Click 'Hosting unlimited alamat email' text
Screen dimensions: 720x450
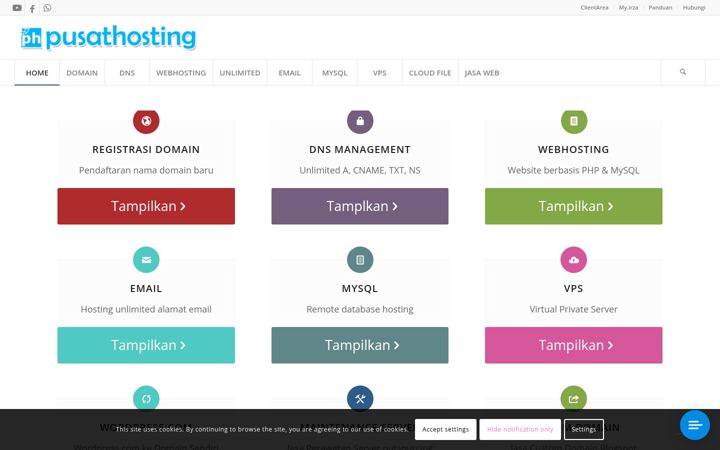point(146,309)
